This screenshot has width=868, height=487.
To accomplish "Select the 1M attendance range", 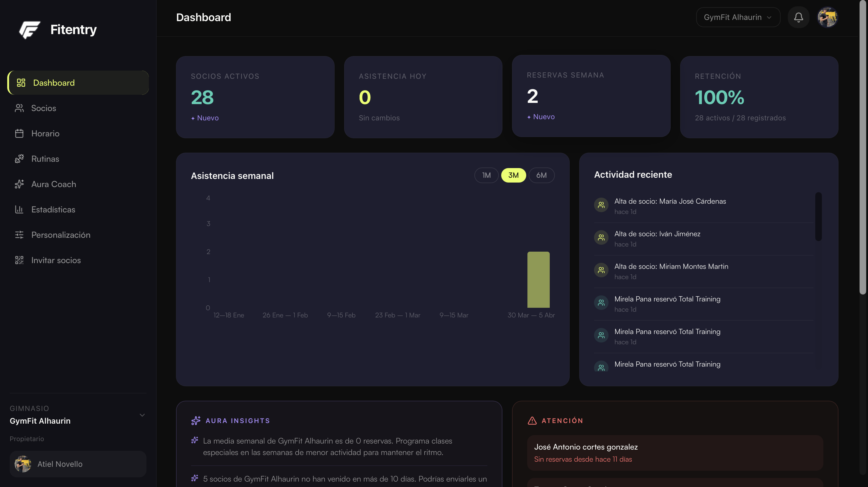I will (486, 175).
